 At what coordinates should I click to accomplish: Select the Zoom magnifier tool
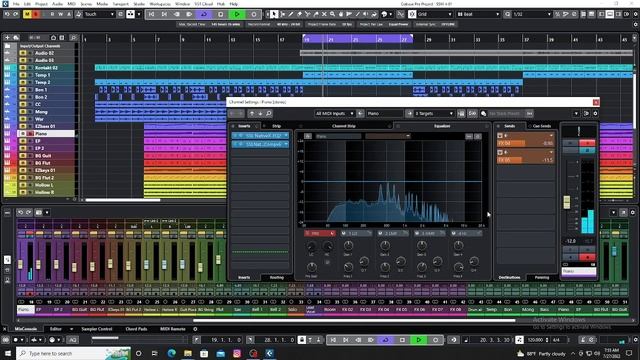[x=333, y=14]
